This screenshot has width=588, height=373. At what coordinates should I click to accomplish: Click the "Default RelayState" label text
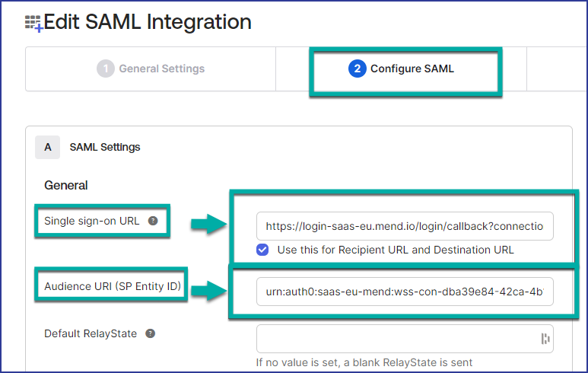click(x=91, y=333)
